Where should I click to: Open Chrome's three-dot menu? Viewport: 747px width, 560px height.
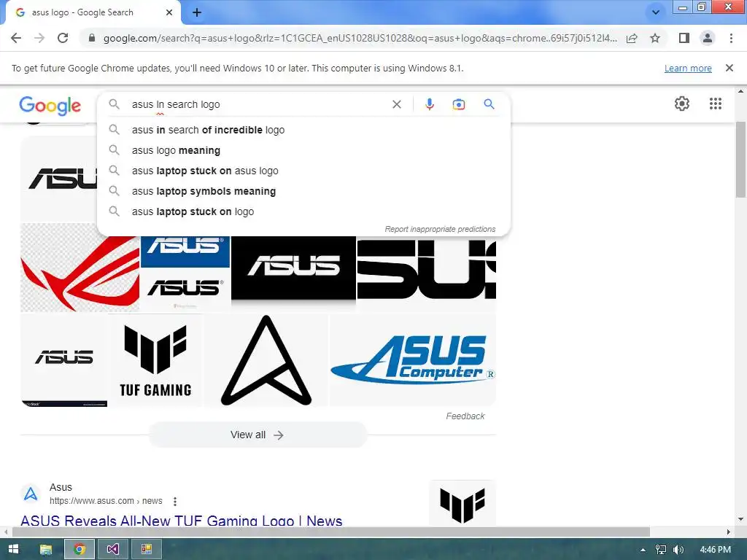[731, 38]
